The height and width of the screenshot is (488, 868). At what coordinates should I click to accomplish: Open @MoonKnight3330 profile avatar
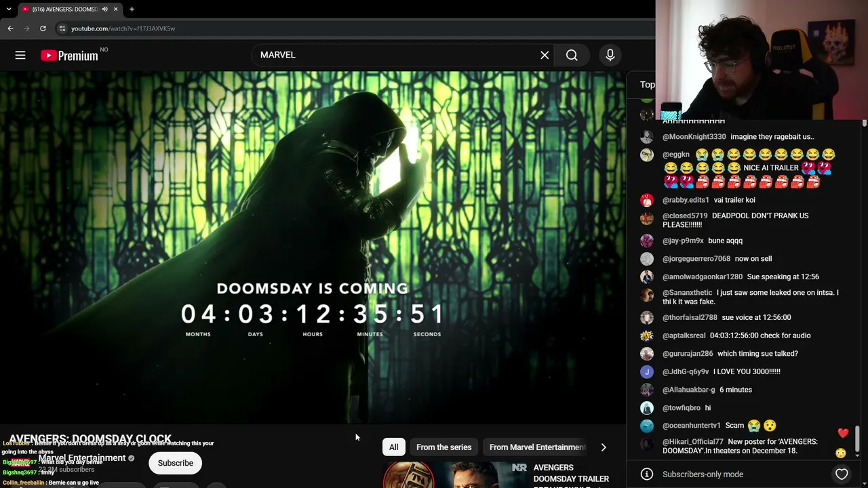647,137
